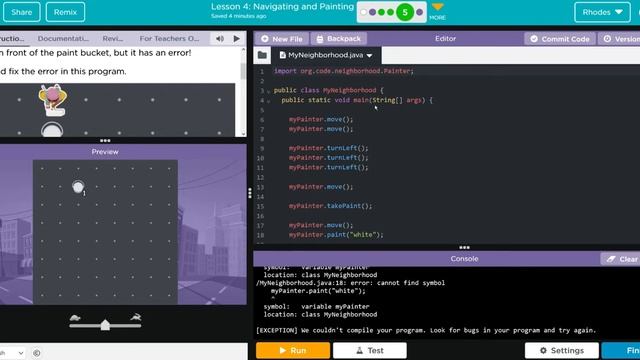This screenshot has width=640, height=360.
Task: Click the copyright icon in the footer
Action: coord(36,353)
